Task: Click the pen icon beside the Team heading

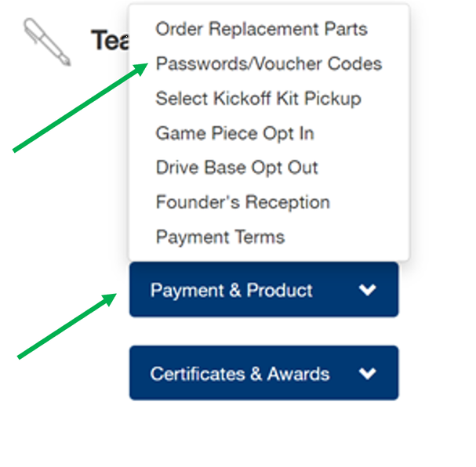Action: (47, 42)
